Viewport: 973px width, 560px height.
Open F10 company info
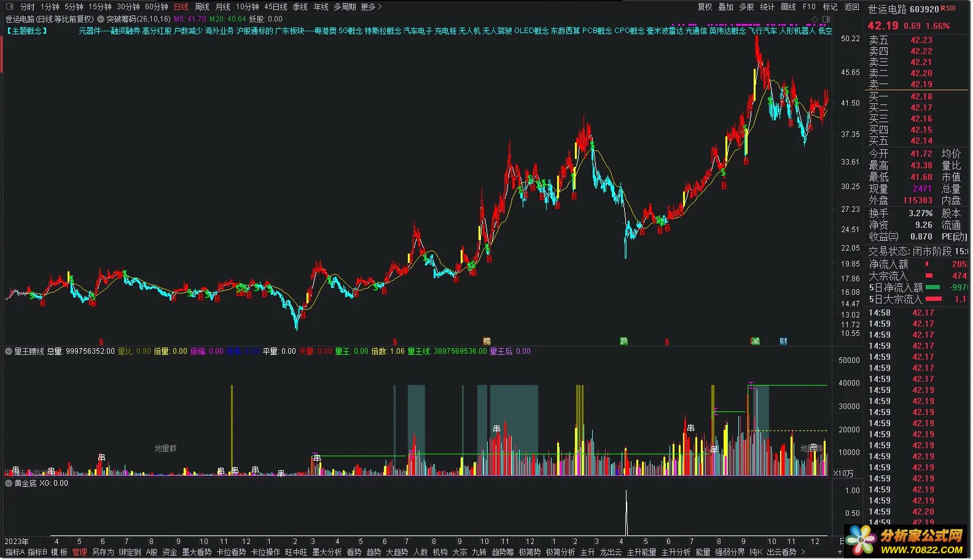[x=810, y=7]
